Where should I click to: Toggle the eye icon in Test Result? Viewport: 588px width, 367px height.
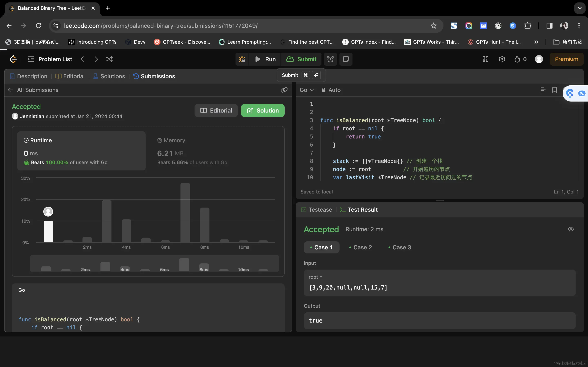coord(571,229)
